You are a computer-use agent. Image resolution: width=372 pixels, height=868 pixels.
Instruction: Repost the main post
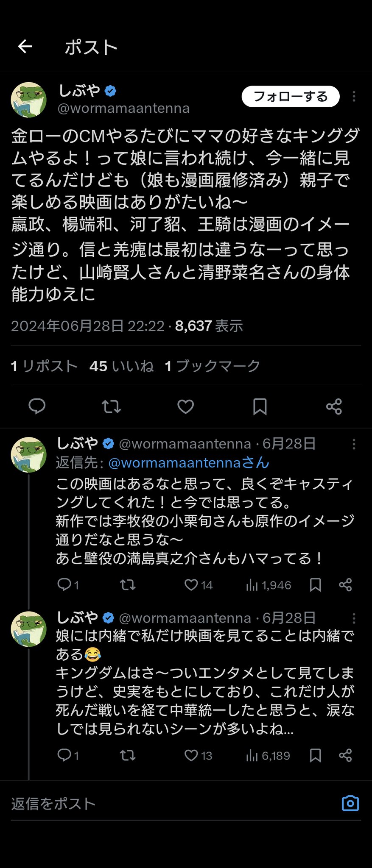(111, 406)
